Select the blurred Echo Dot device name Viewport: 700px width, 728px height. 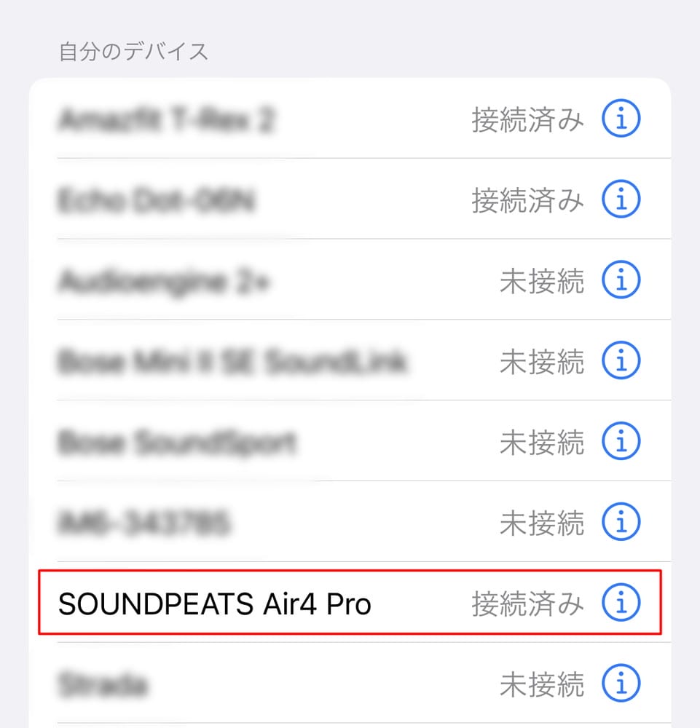(x=156, y=200)
